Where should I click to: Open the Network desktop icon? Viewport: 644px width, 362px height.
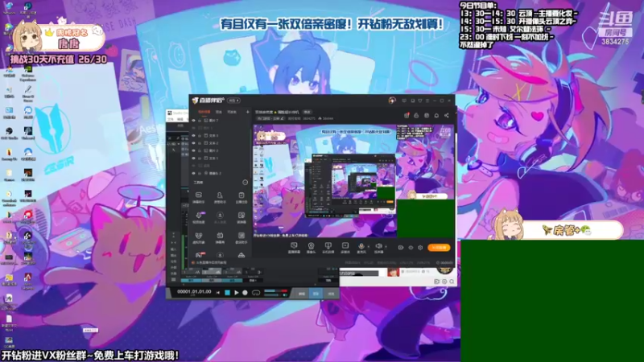pos(9,7)
